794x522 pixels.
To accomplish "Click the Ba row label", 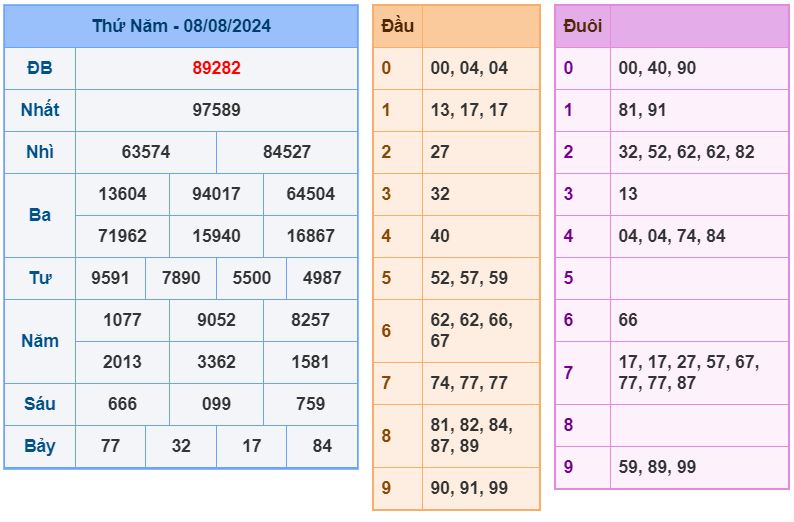I will [39, 215].
